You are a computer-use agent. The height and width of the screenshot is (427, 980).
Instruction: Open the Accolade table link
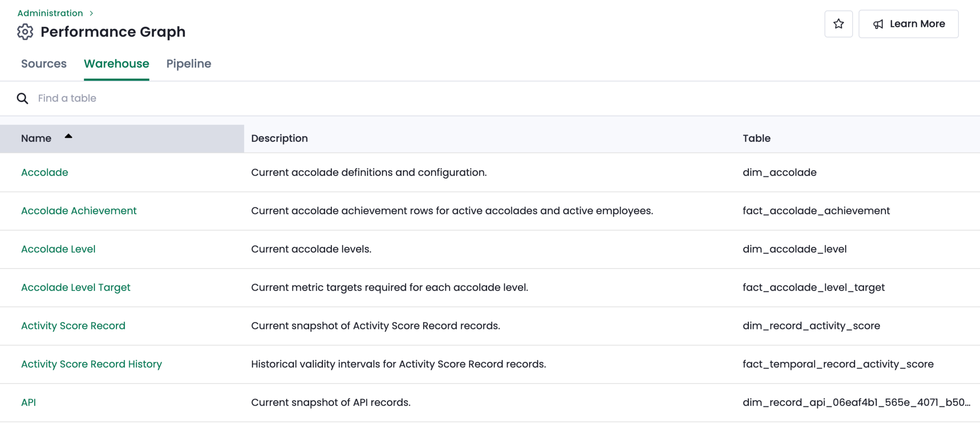coord(44,173)
